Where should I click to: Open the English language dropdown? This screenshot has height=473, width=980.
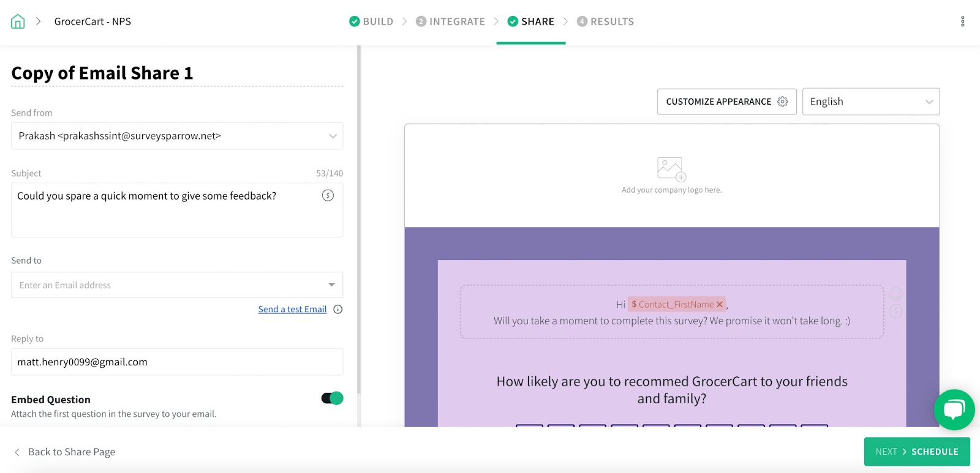tap(870, 102)
